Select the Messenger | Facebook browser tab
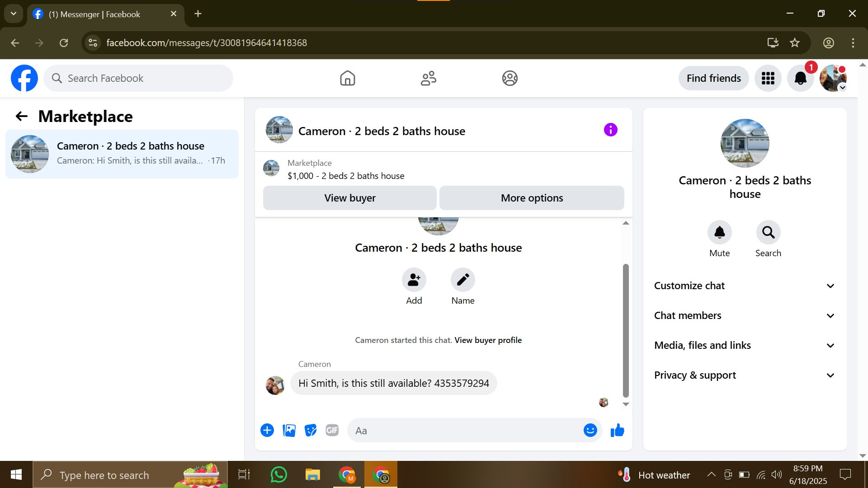The height and width of the screenshot is (488, 868). [105, 14]
